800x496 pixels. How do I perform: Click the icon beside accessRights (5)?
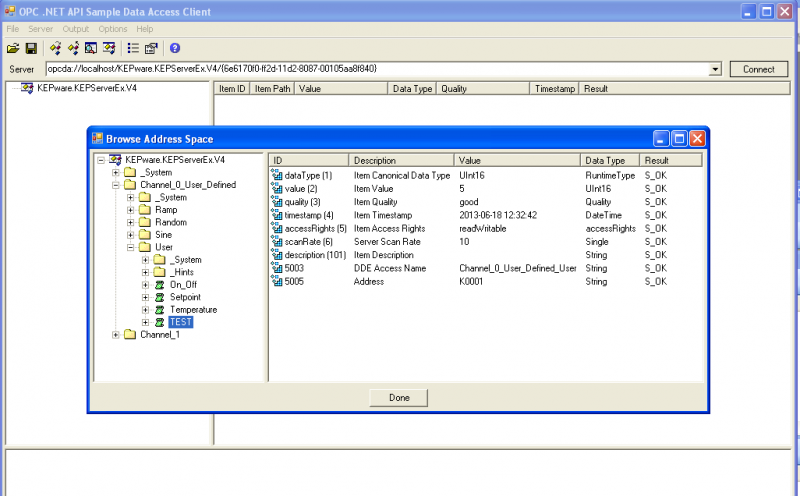(277, 228)
